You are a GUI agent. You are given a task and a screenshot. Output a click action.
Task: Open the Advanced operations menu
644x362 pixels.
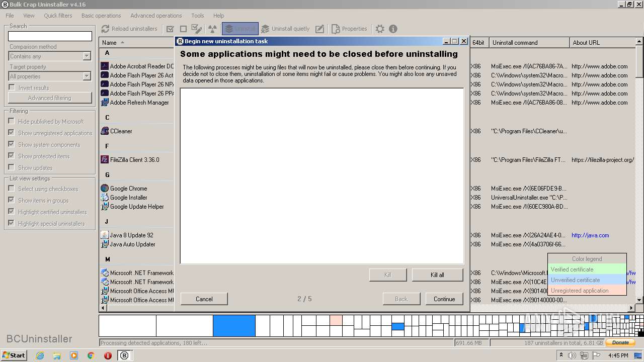tap(156, 16)
